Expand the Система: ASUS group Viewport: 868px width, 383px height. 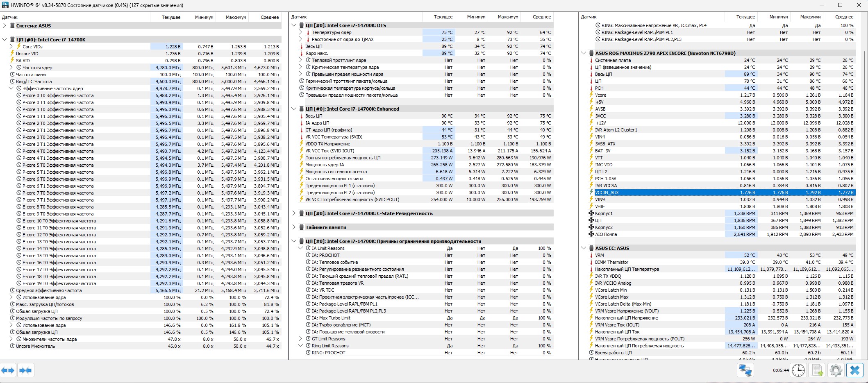[x=5, y=25]
